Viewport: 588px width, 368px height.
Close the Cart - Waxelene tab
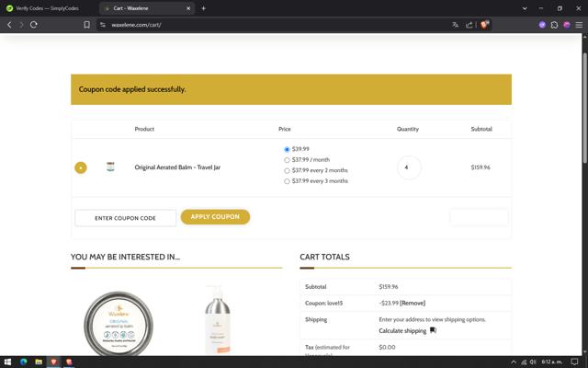pyautogui.click(x=188, y=8)
